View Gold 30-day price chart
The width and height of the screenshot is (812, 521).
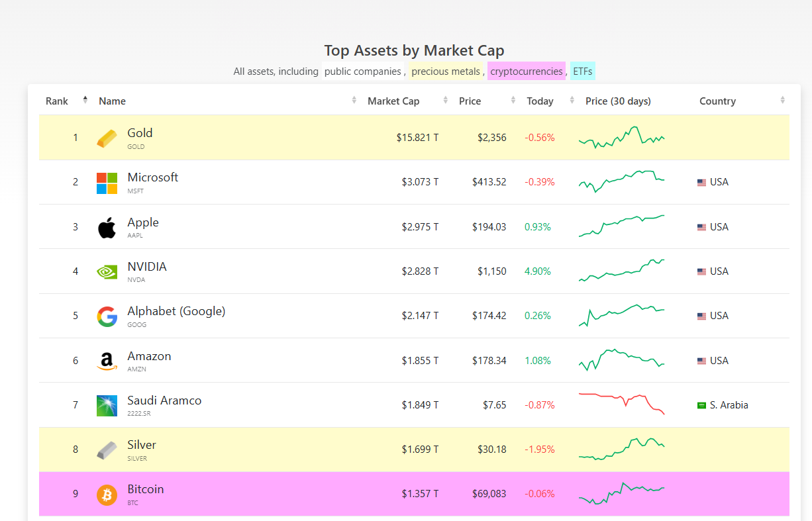pyautogui.click(x=621, y=137)
